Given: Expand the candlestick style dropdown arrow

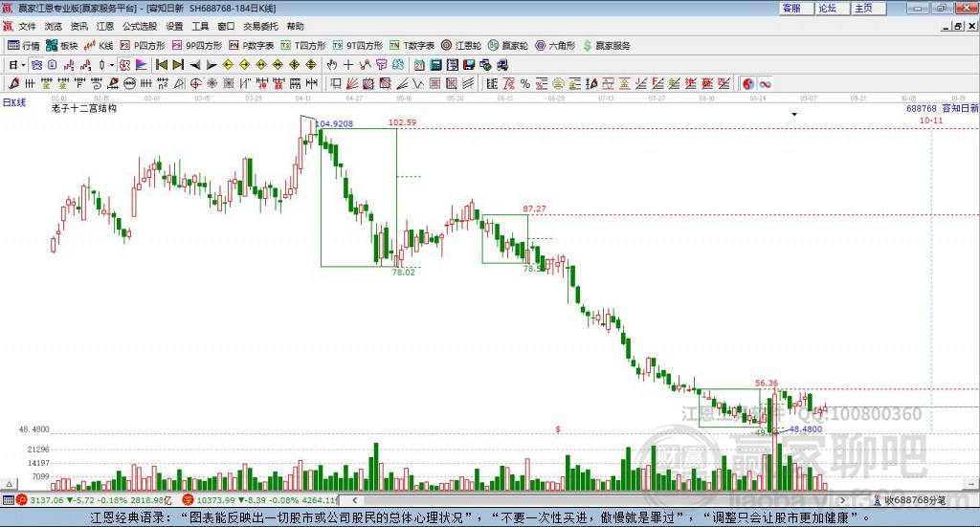Looking at the screenshot, I should point(112,65).
